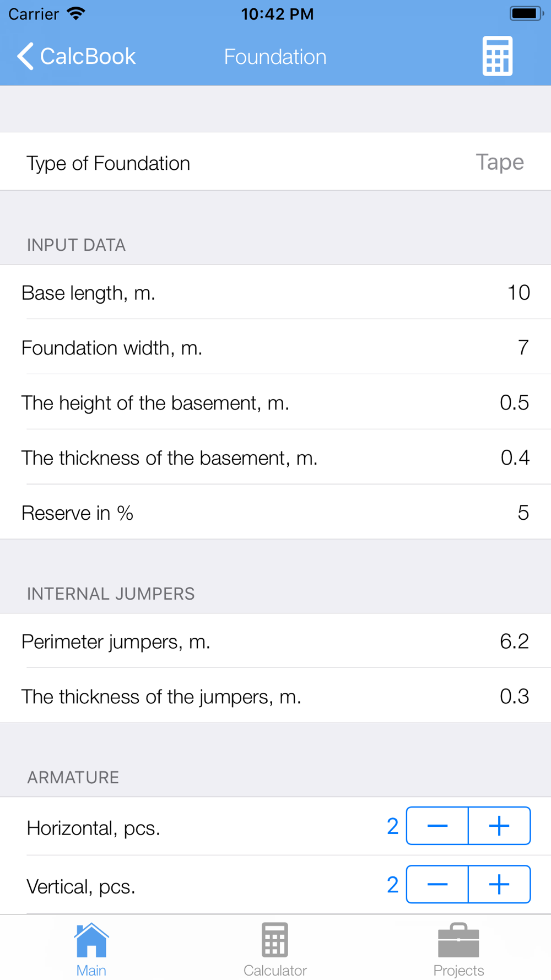
Task: Decrease Horizontal armature count
Action: 437,826
